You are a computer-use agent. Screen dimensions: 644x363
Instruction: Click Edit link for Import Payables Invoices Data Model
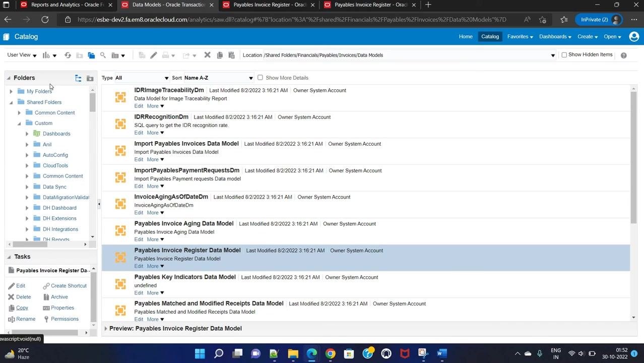[x=139, y=160]
